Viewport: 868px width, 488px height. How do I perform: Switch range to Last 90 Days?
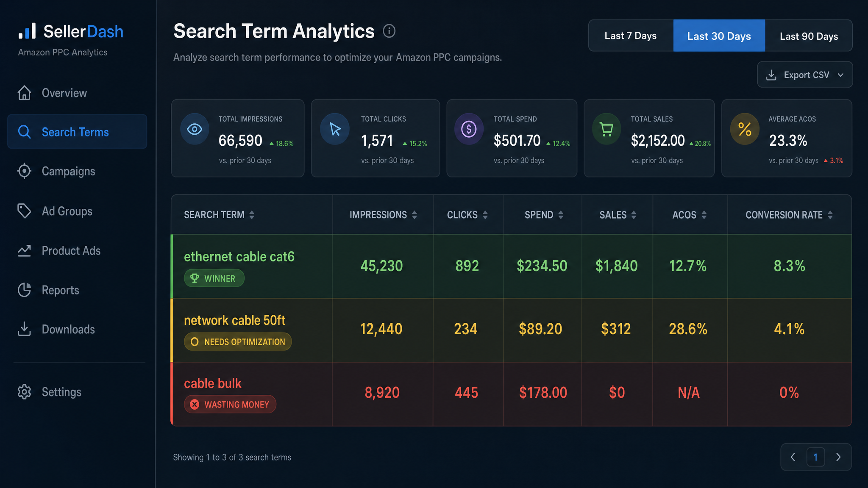809,36
